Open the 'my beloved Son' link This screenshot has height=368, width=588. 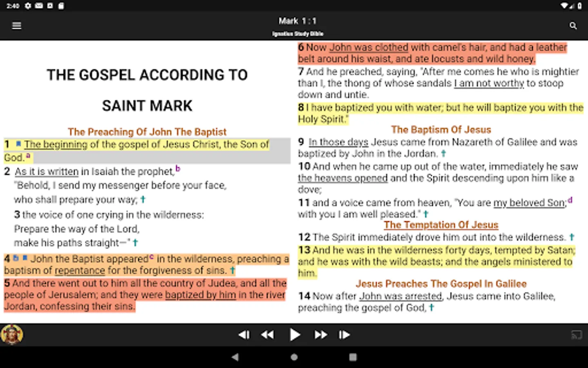pos(530,203)
